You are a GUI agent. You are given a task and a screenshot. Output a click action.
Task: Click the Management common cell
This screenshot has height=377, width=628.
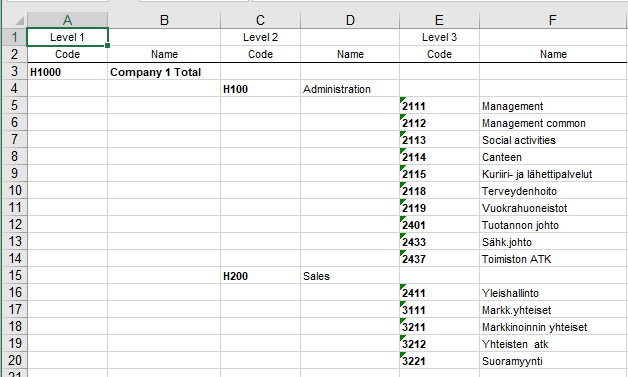(553, 123)
